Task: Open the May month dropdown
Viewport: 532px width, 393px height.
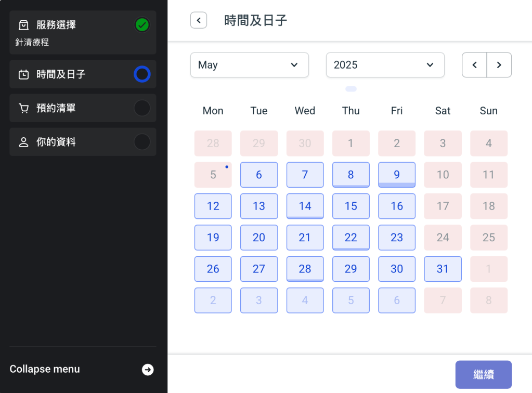Action: [x=249, y=65]
